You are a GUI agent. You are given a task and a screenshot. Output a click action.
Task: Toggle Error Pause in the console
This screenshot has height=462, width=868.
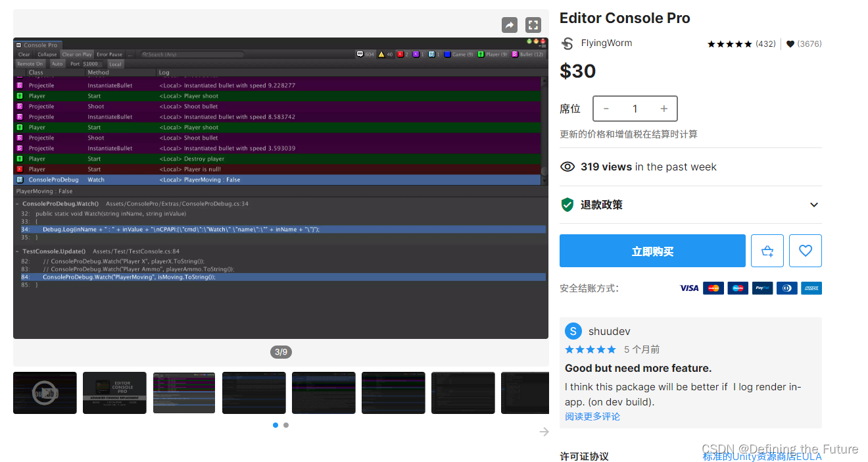tap(109, 54)
